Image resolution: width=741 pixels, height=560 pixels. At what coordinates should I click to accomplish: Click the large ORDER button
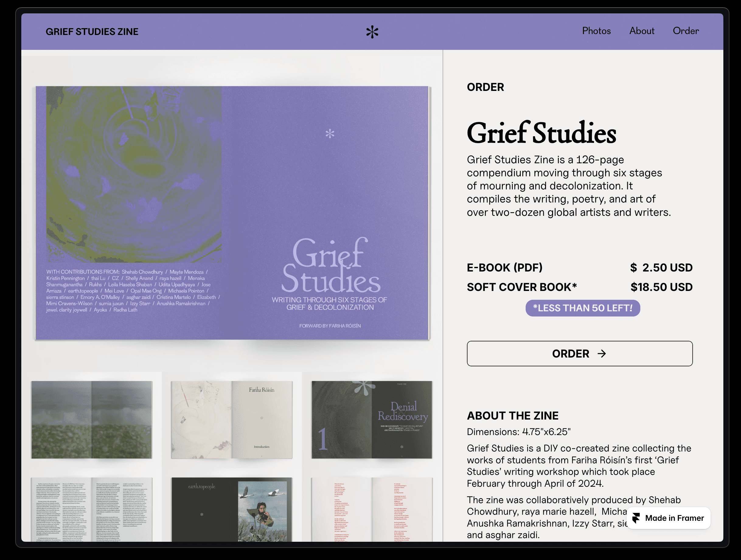[x=579, y=354]
